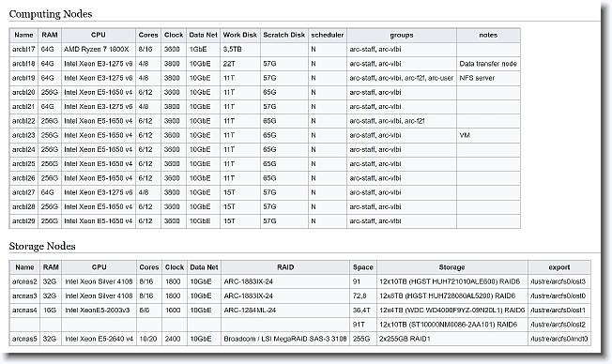Image resolution: width=612 pixels, height=364 pixels.
Task: Select the arcbl25 name cell
Action: point(23,164)
